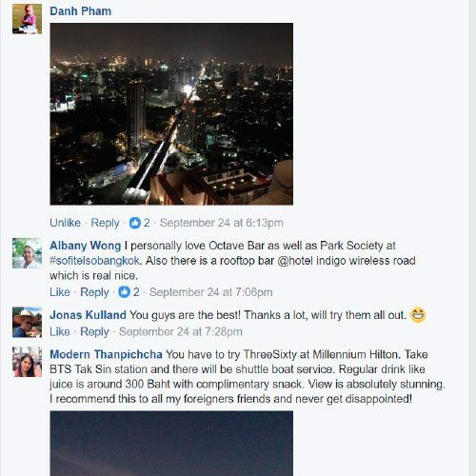The width and height of the screenshot is (476, 476).
Task: Open the September 24 at 6:13pm timestamp
Action: pos(222,223)
